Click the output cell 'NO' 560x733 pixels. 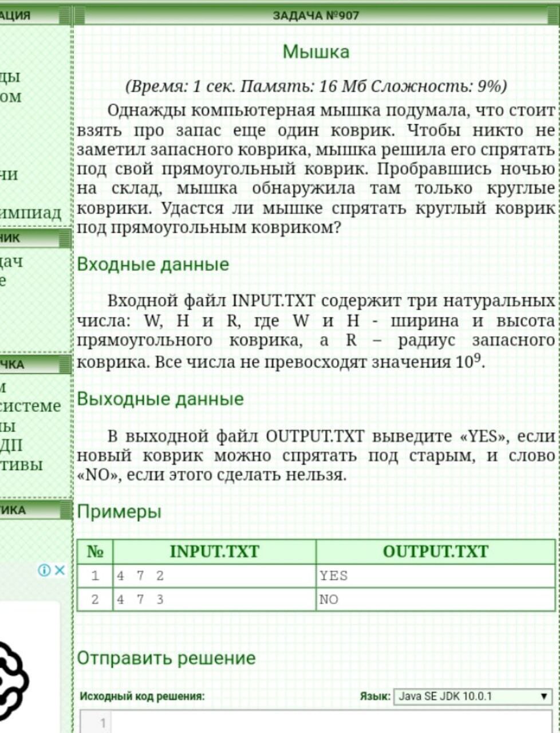[x=436, y=600]
